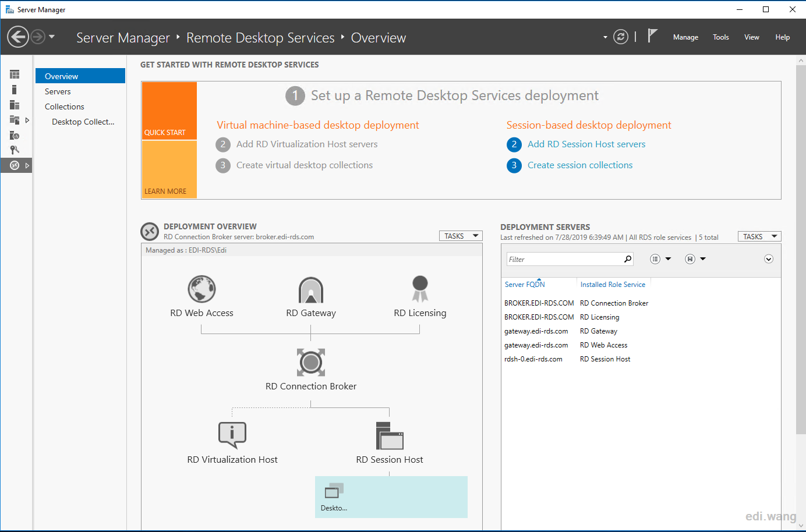The image size is (806, 532).
Task: Click the RD Licensing ribbon icon
Action: click(420, 289)
